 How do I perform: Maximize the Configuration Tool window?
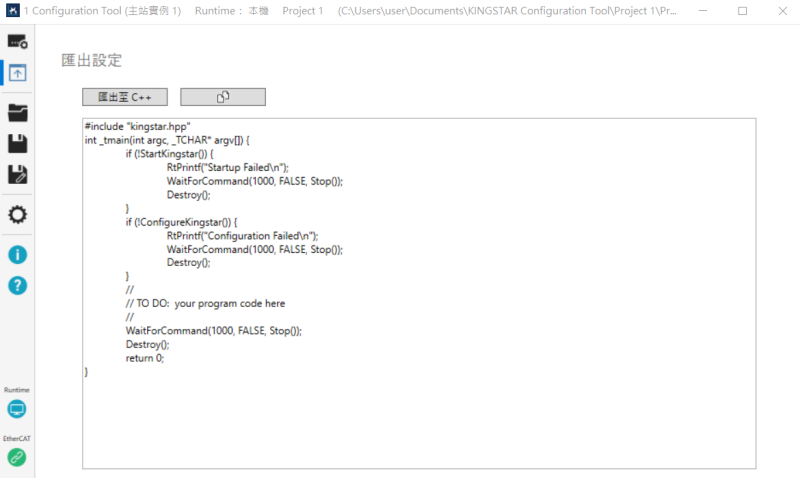742,11
